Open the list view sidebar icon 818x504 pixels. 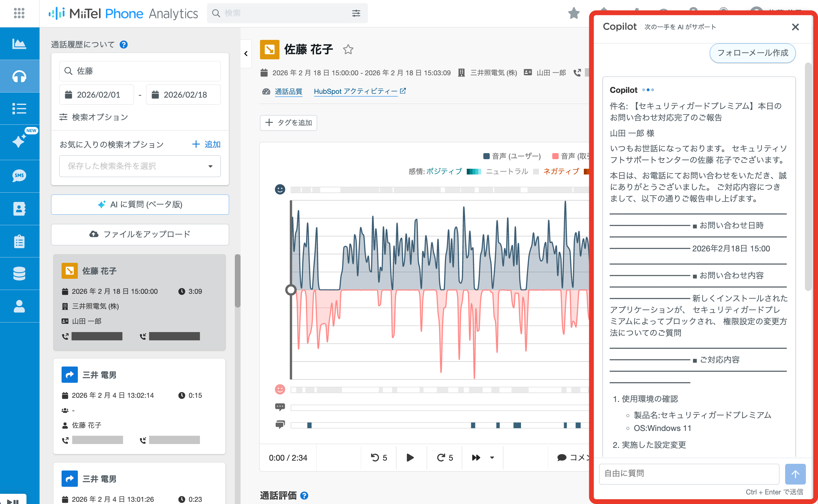click(x=19, y=109)
